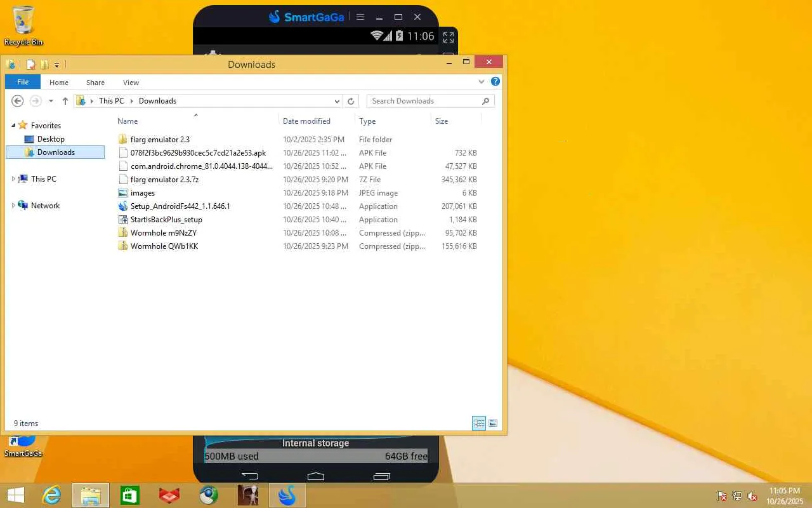The width and height of the screenshot is (812, 508).
Task: Open the address bar history dropdown
Action: [337, 101]
